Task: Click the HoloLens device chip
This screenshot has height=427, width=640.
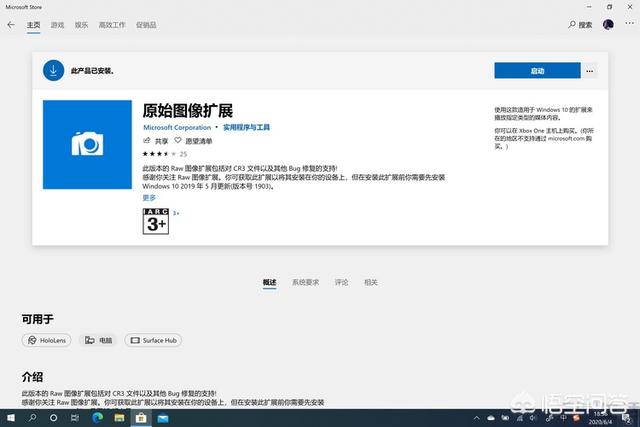Action: pyautogui.click(x=47, y=340)
